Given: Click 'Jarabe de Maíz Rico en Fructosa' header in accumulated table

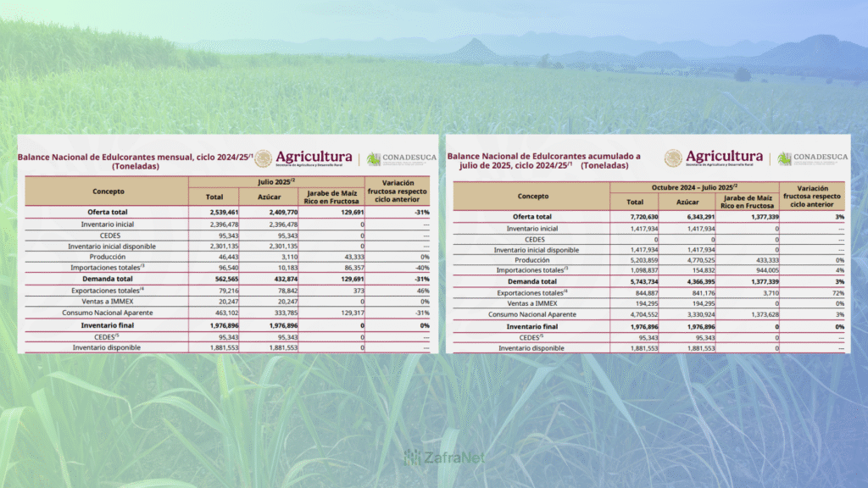Looking at the screenshot, I should (748, 202).
